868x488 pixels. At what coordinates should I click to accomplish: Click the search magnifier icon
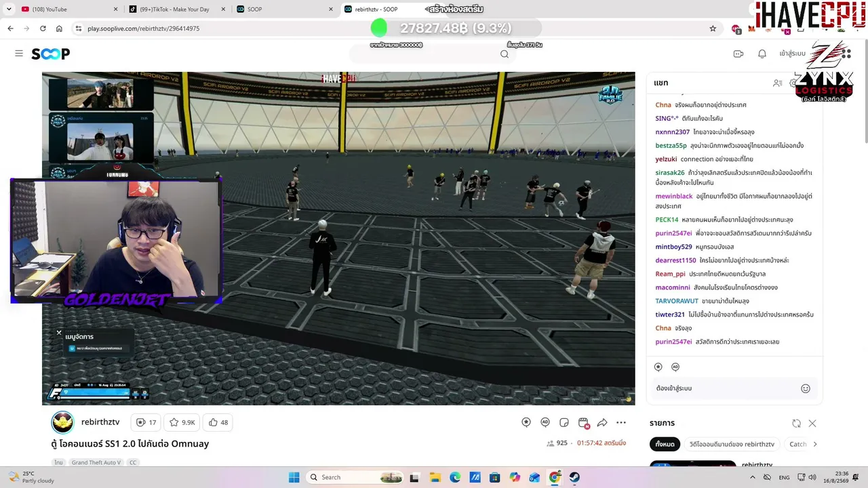[505, 54]
